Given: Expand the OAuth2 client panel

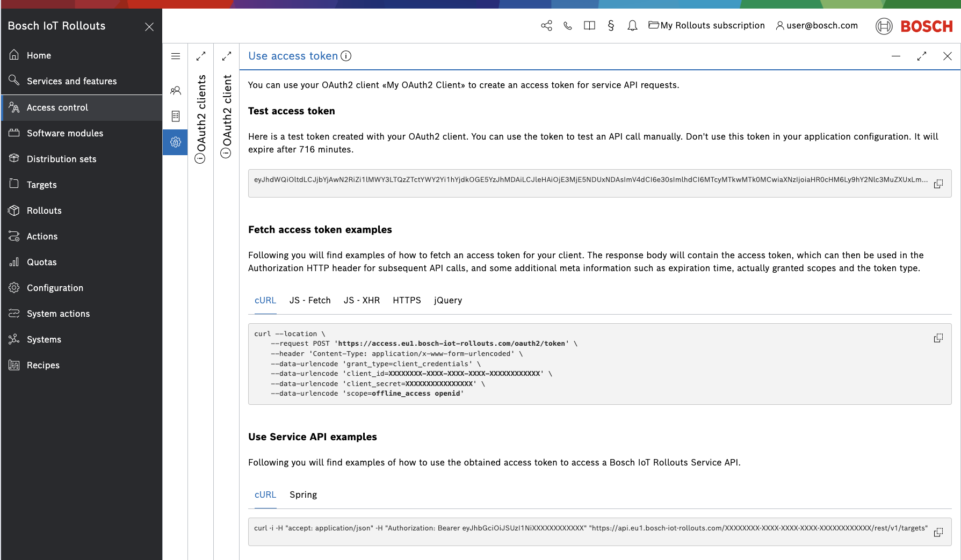Looking at the screenshot, I should [x=227, y=56].
